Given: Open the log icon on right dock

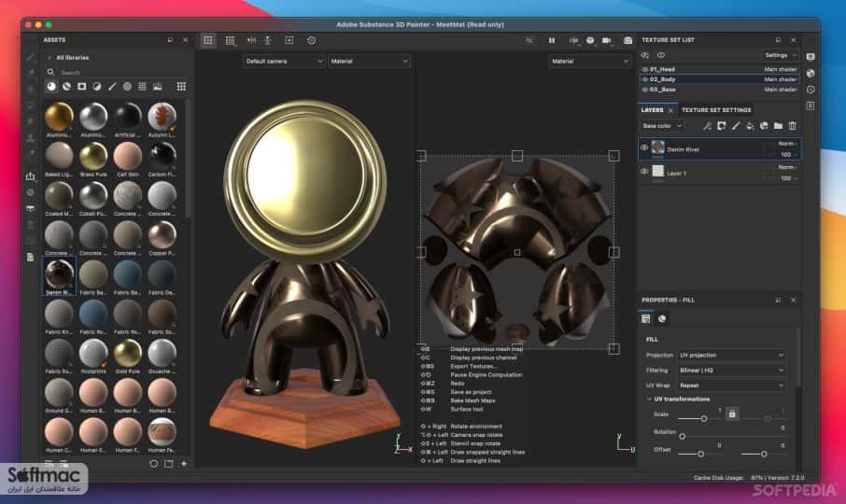Looking at the screenshot, I should [811, 106].
